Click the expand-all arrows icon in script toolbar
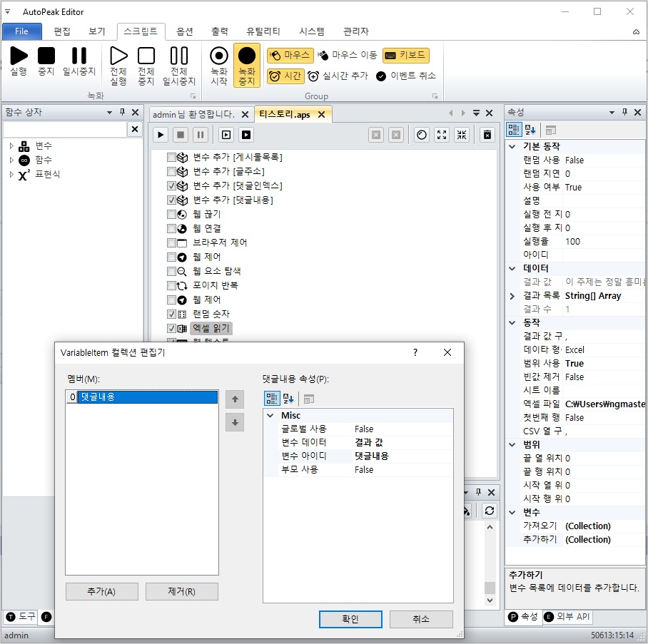 click(442, 135)
